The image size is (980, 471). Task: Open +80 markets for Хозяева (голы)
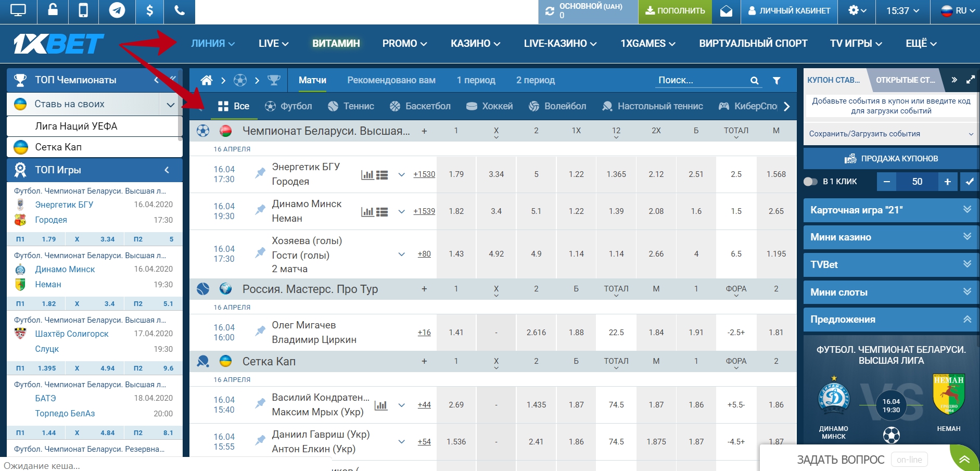coord(424,254)
